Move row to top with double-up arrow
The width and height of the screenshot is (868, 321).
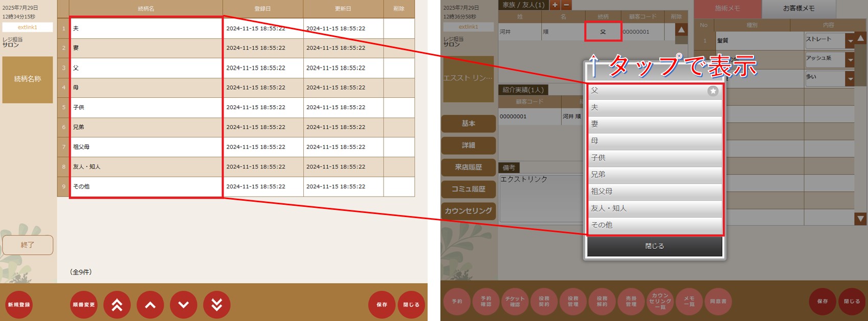point(117,305)
